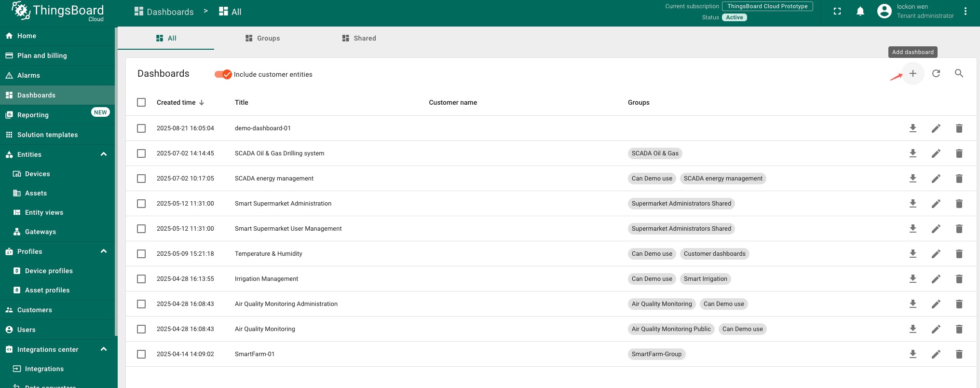Image resolution: width=980 pixels, height=388 pixels.
Task: Export the Temperature & Humidity dashboard
Action: 912,254
